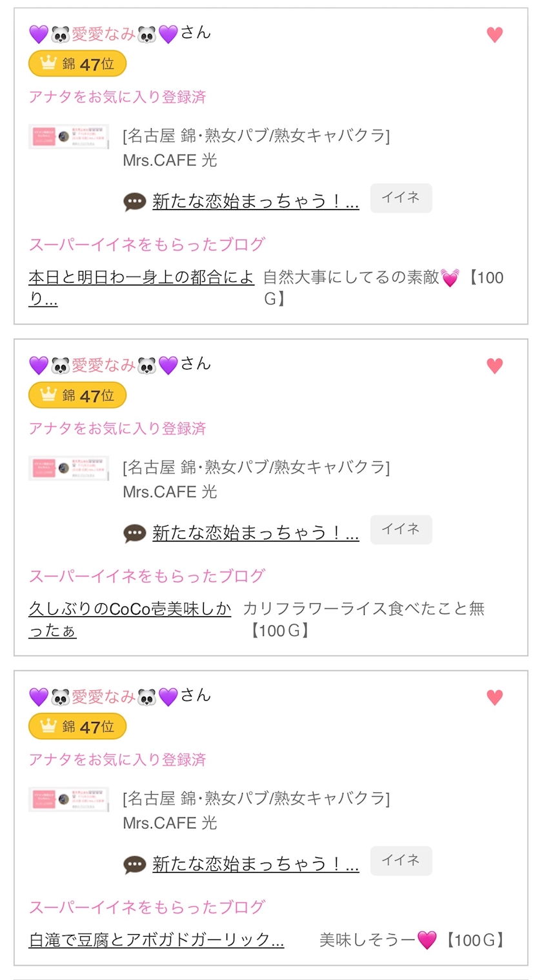This screenshot has height=980, width=542.
Task: Open Mrs.CAFE 光 shop thumbnail in second card
Action: click(68, 468)
